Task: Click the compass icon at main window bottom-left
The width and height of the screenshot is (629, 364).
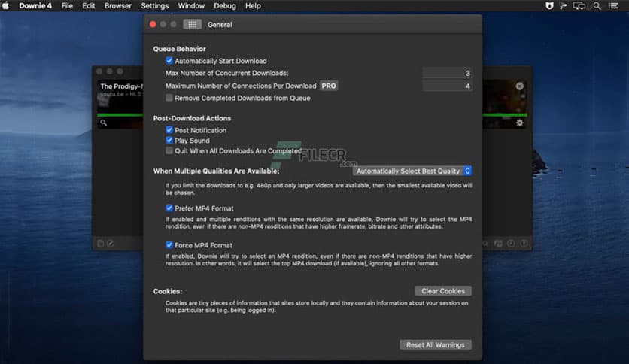Action: click(x=111, y=244)
